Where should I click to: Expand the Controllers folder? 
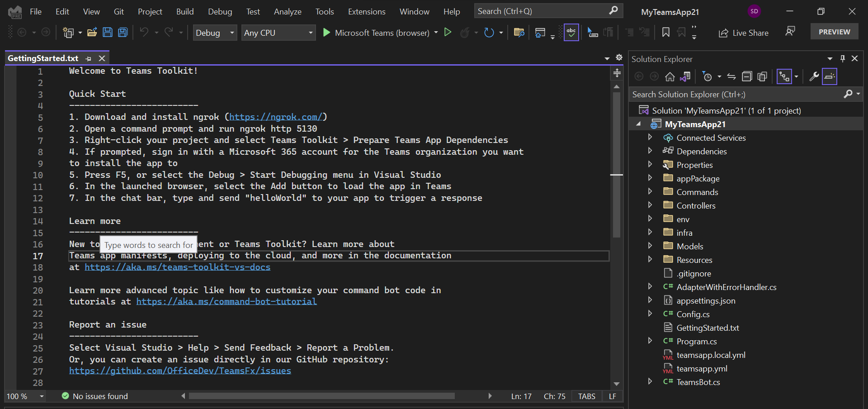coord(650,205)
